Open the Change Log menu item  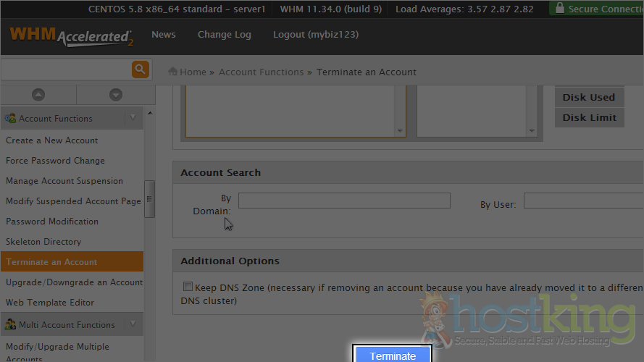224,35
